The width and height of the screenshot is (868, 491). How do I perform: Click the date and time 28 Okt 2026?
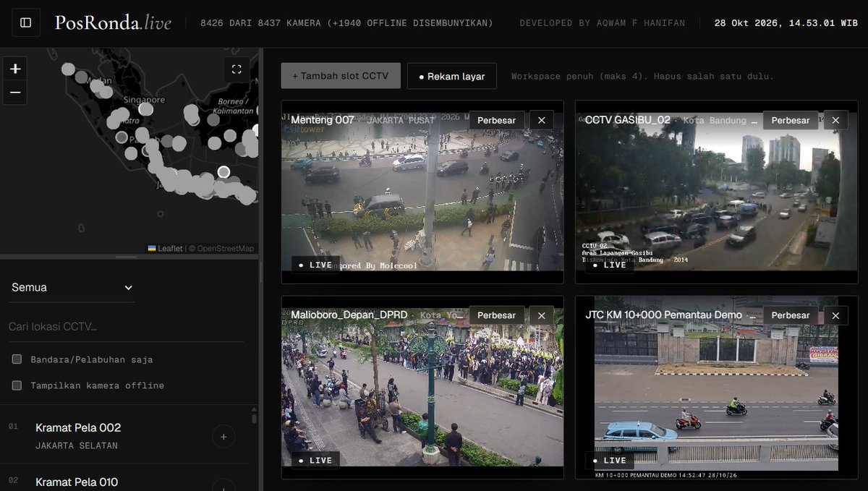(785, 23)
